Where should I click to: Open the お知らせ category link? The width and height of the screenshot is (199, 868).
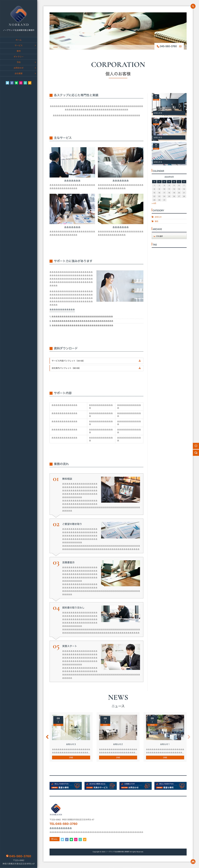pos(158,217)
